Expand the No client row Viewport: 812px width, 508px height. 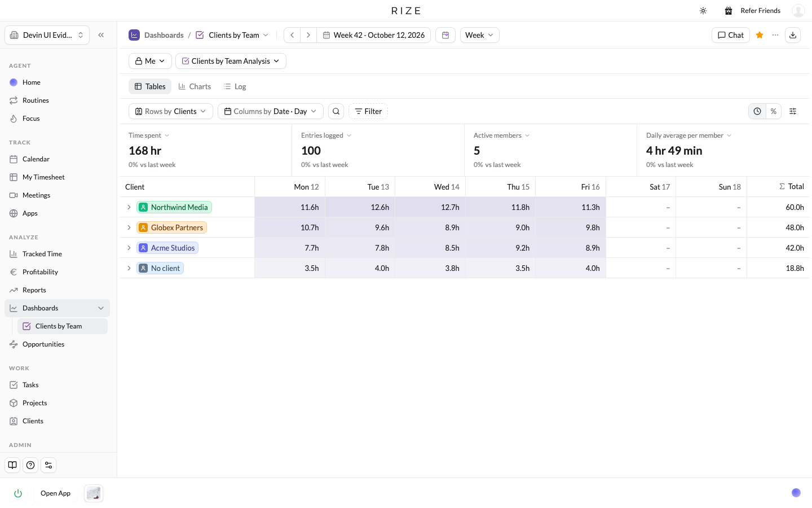(129, 268)
